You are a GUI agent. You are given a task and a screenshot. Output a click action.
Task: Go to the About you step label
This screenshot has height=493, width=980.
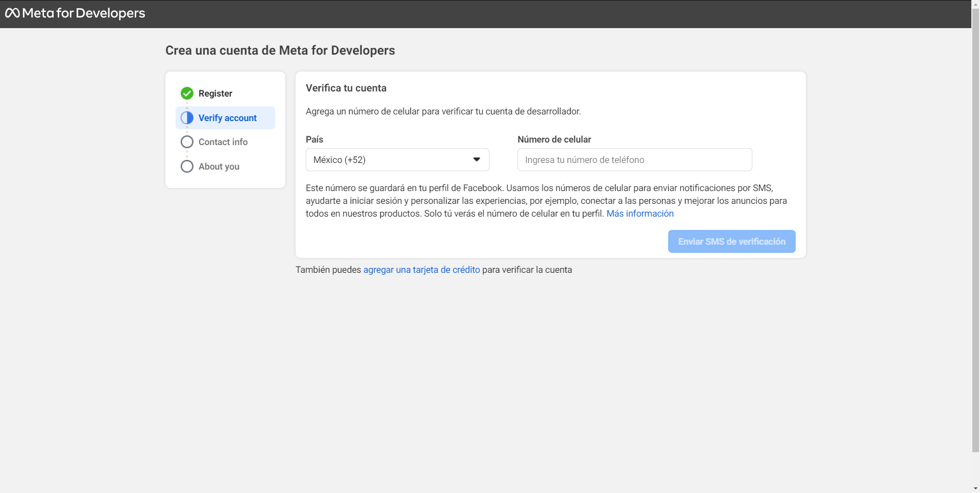[218, 167]
